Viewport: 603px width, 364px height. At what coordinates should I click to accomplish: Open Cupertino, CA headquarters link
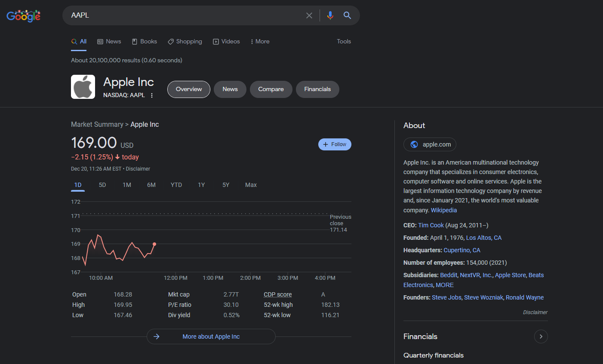(462, 250)
